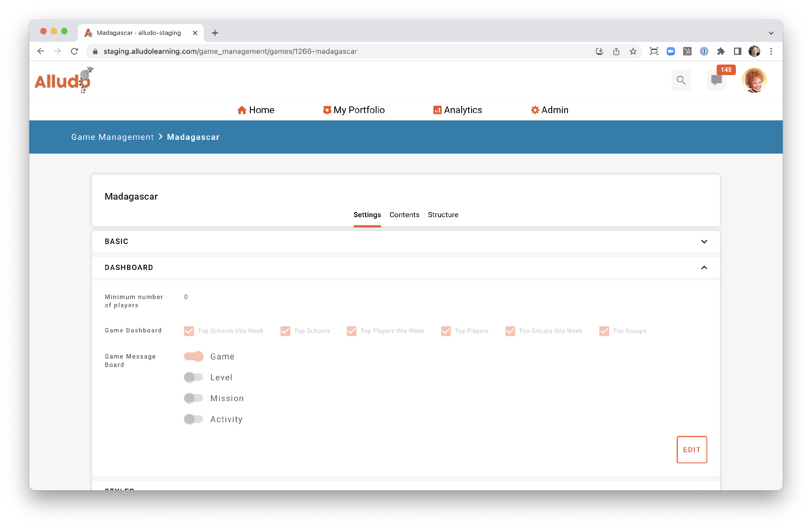Screen dimensions: 812x529
Task: Open Analytics in navigation
Action: pyautogui.click(x=457, y=110)
